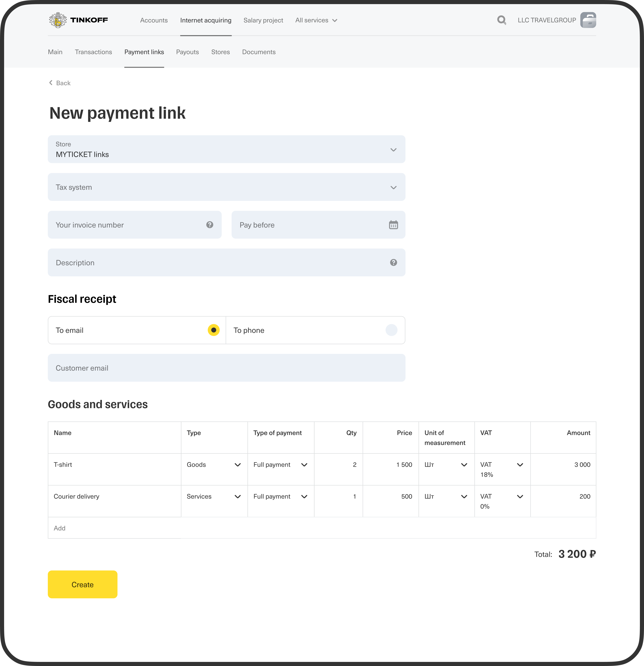Screen dimensions: 644x666
Task: Click the Amount column header
Action: [578, 433]
